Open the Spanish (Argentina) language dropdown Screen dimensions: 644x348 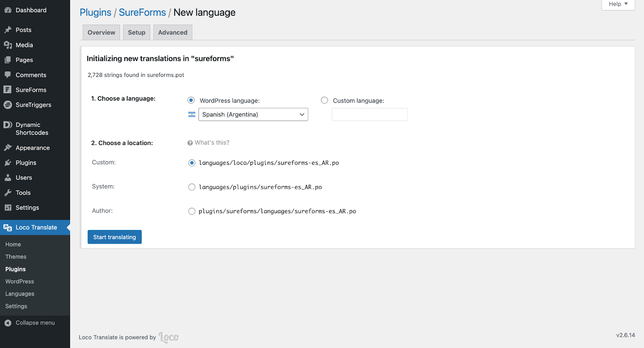coord(253,114)
